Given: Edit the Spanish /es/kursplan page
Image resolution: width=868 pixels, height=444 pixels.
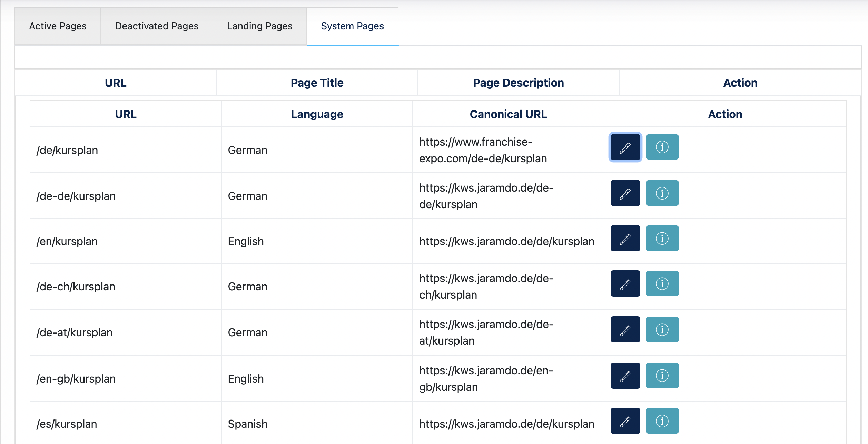Looking at the screenshot, I should (x=625, y=421).
